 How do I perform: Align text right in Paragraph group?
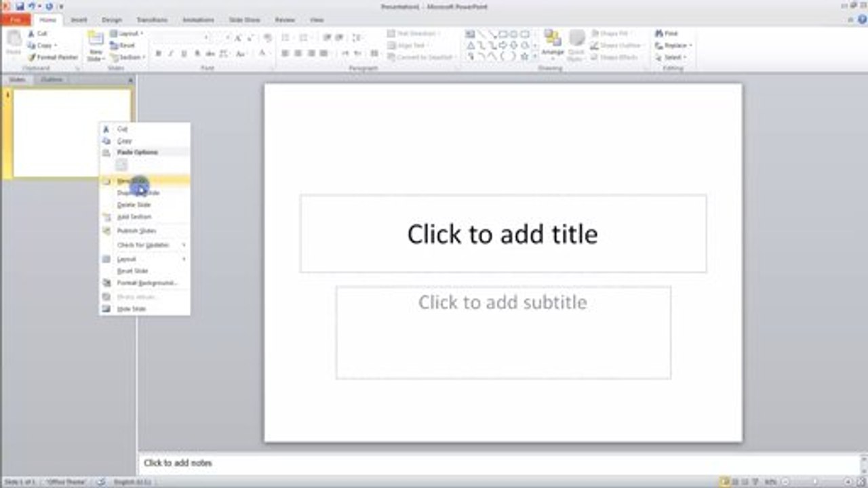tap(311, 54)
